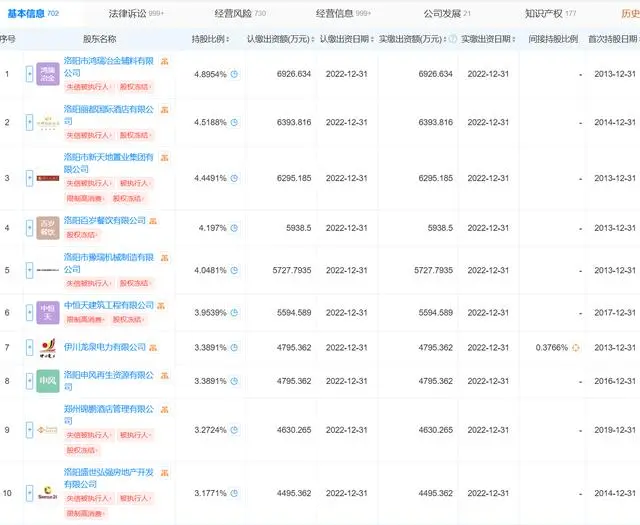Sort by 持股比例 column header
Image resolution: width=640 pixels, height=525 pixels.
(211, 39)
